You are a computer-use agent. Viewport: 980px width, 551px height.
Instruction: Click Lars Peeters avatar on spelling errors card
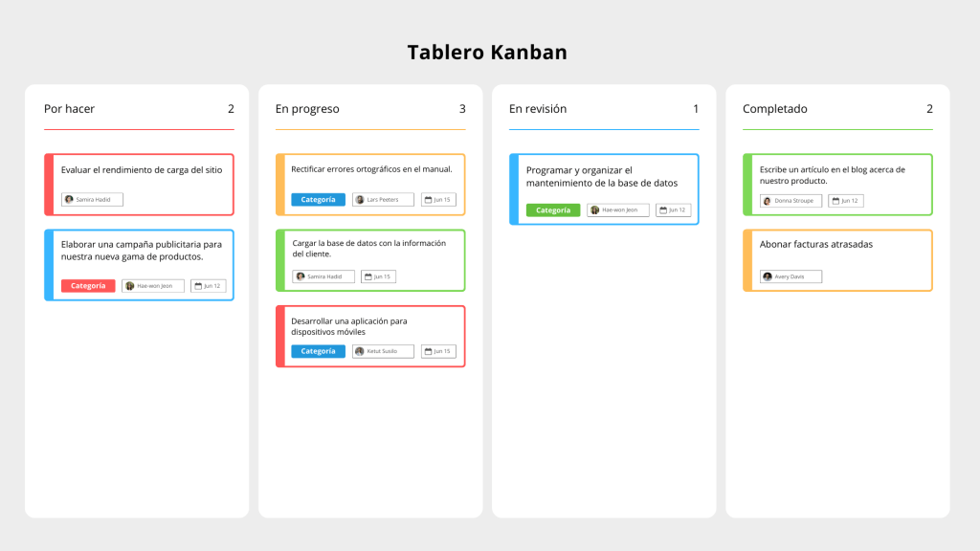(360, 200)
